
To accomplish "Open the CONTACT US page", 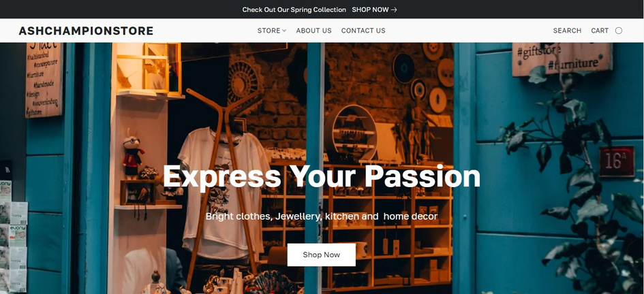I will (363, 31).
